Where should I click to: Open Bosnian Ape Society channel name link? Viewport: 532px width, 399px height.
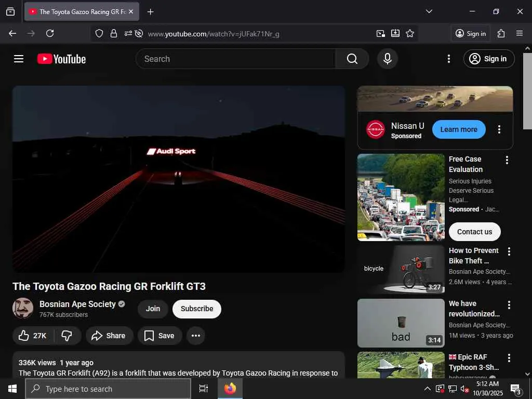77,304
